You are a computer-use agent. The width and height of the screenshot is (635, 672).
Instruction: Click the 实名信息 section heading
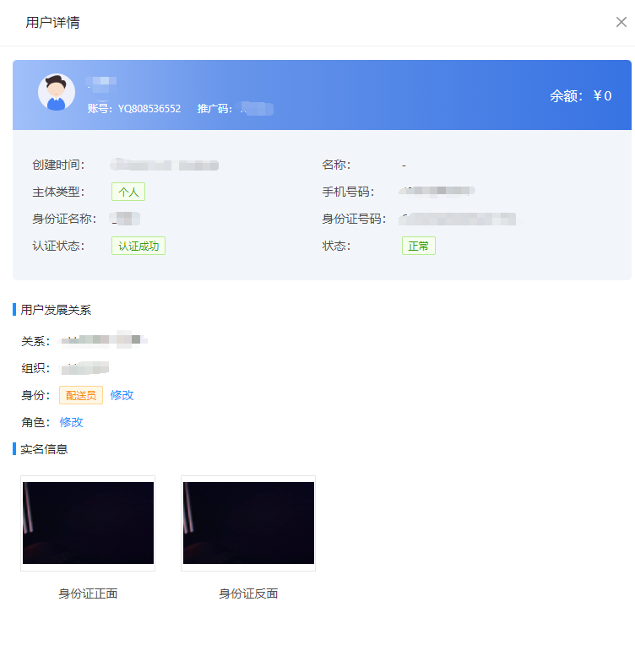(44, 449)
